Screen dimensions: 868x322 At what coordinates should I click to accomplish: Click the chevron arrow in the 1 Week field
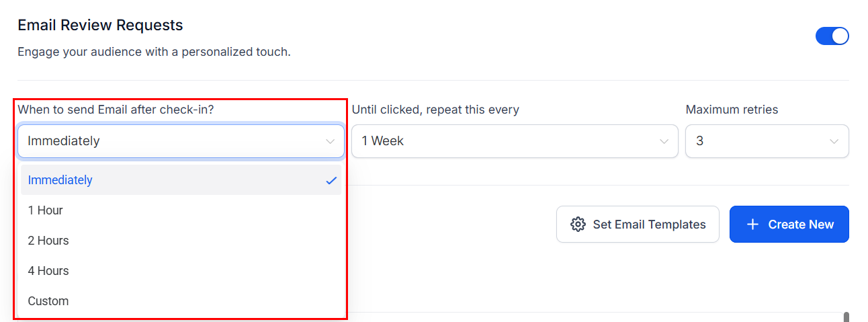pos(664,141)
